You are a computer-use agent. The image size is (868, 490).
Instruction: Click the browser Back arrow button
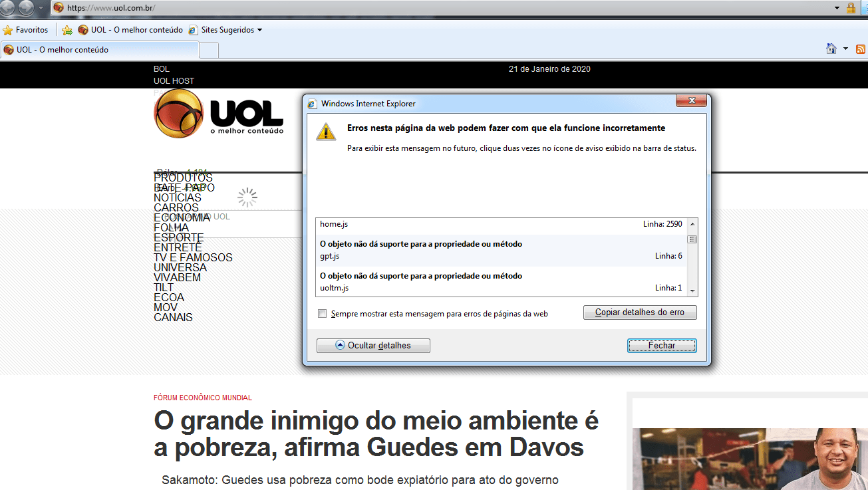(9, 7)
